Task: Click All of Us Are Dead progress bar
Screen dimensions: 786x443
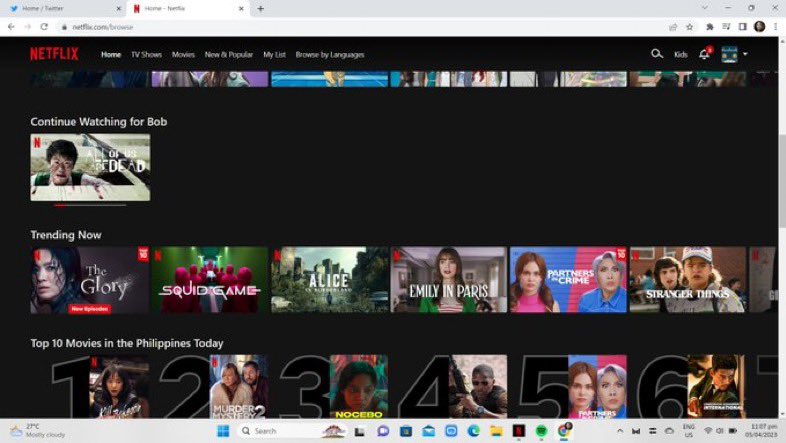Action: (90, 205)
